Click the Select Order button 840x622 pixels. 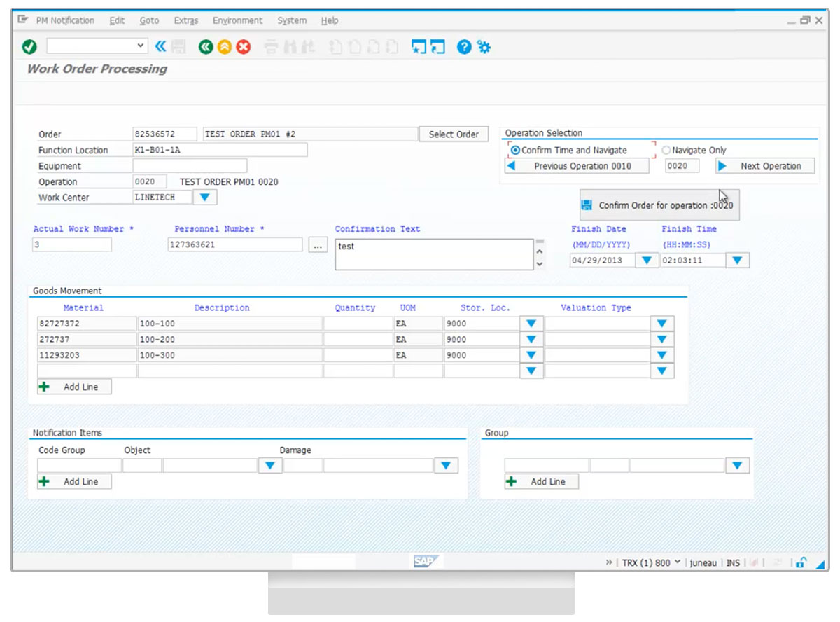pyautogui.click(x=454, y=134)
